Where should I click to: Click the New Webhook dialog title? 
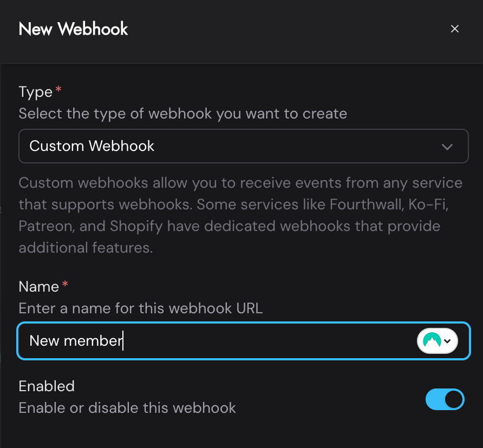[x=73, y=29]
